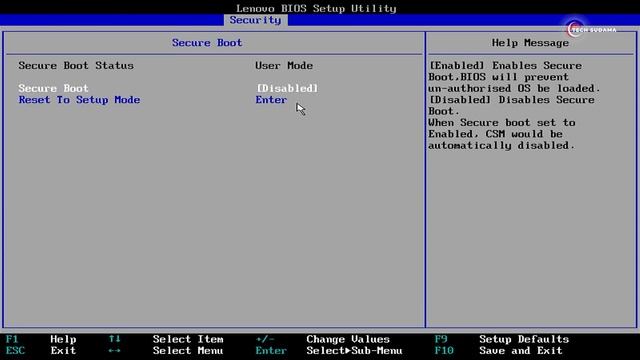Click the F1 Help key hint

[41, 339]
